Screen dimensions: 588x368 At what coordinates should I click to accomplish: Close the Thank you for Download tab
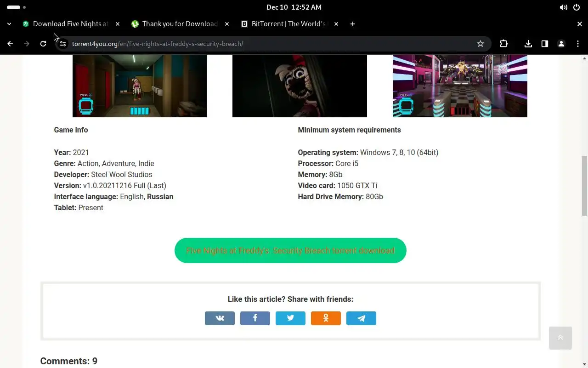coord(227,24)
